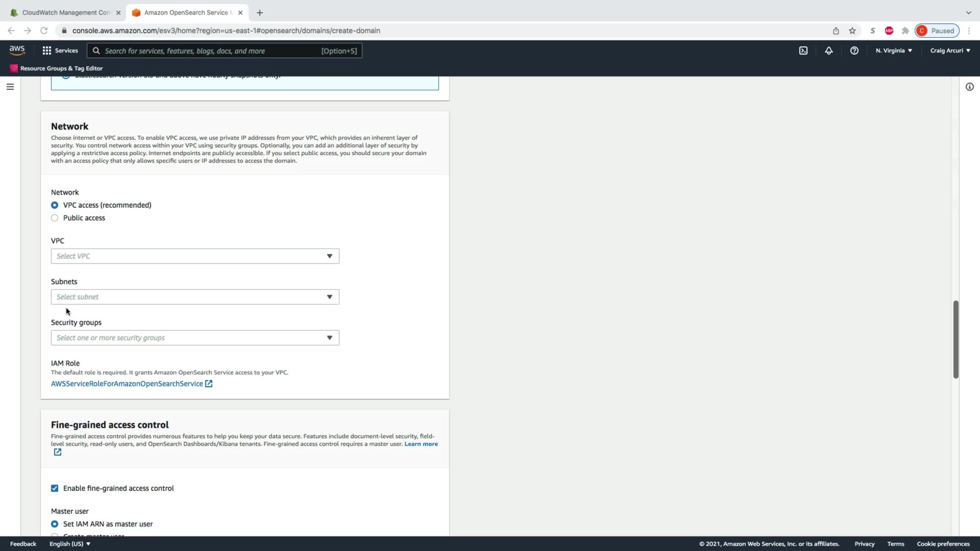Open the N. Virginia region menu
The height and width of the screenshot is (551, 980).
[x=893, y=51]
